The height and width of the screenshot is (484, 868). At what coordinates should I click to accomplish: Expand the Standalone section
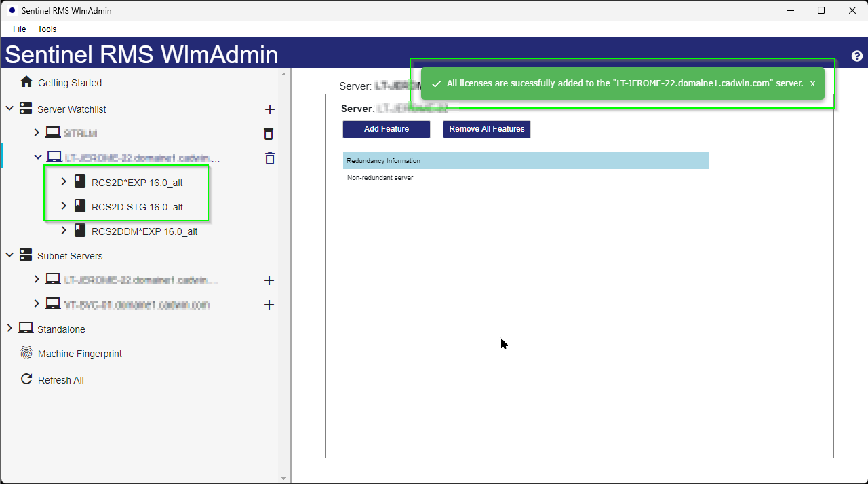pos(9,328)
